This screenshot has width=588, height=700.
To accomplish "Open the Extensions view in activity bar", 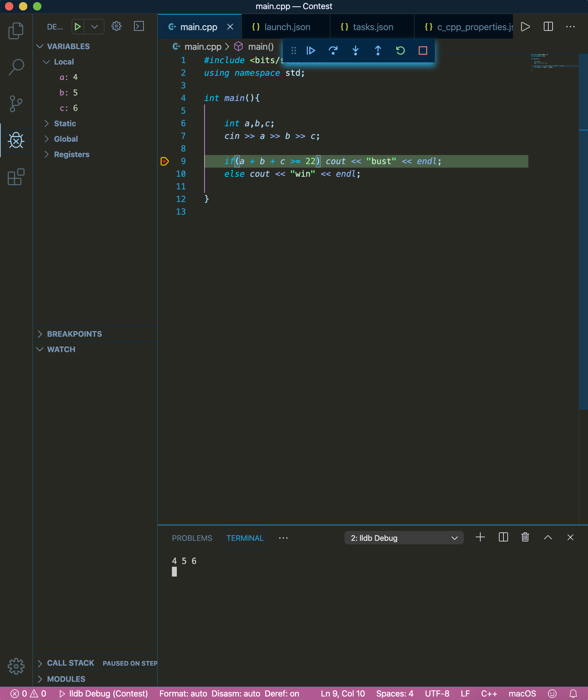I will coord(16,177).
